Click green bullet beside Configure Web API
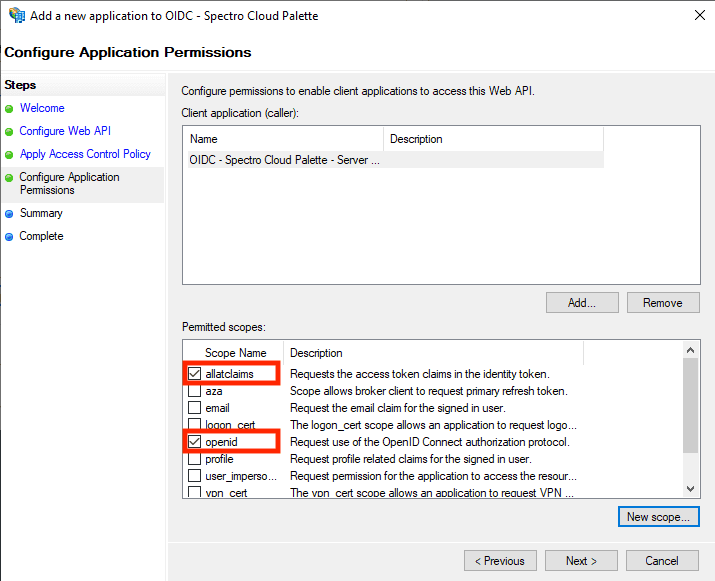The width and height of the screenshot is (715, 581). pyautogui.click(x=9, y=132)
